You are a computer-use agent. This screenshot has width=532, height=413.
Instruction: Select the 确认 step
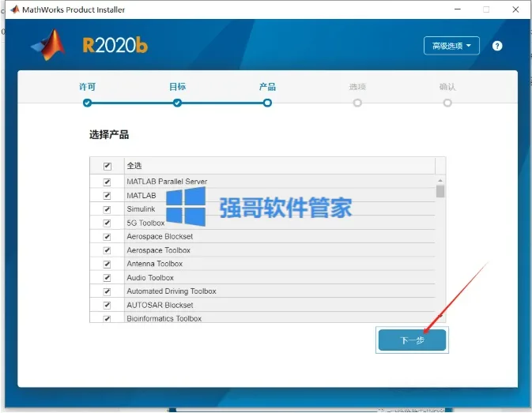[x=447, y=103]
